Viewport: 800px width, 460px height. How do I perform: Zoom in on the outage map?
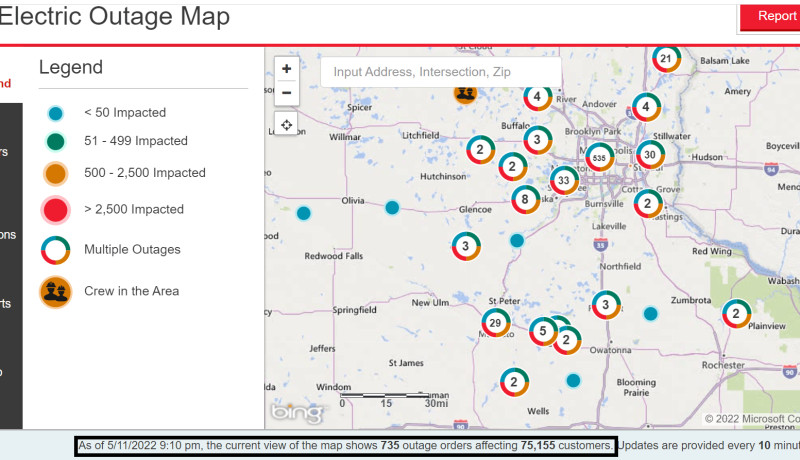287,69
